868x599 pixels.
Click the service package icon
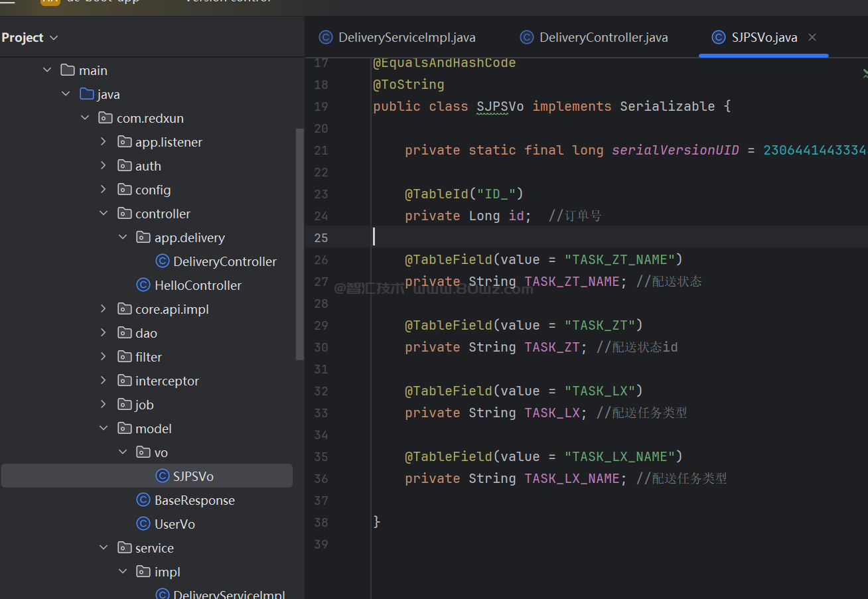point(124,548)
